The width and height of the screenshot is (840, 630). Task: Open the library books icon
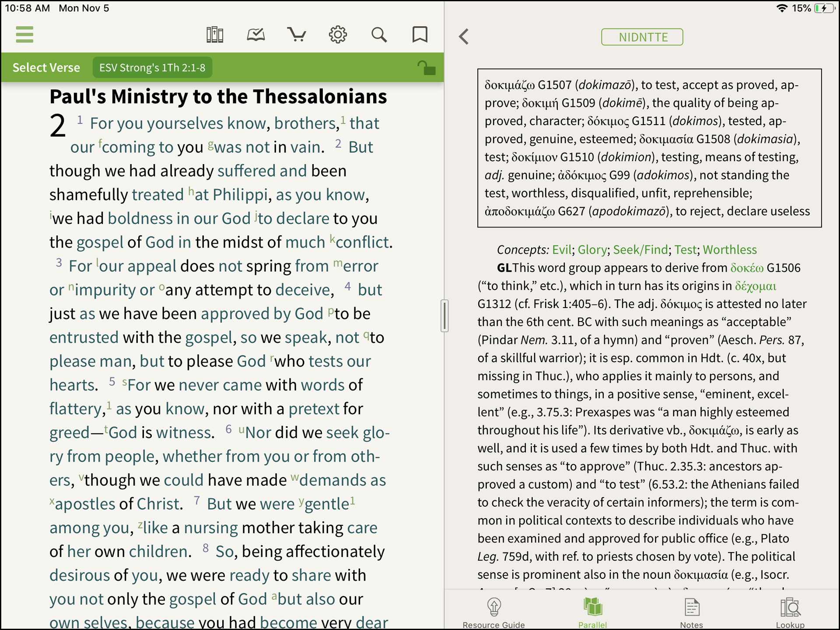[x=215, y=35]
